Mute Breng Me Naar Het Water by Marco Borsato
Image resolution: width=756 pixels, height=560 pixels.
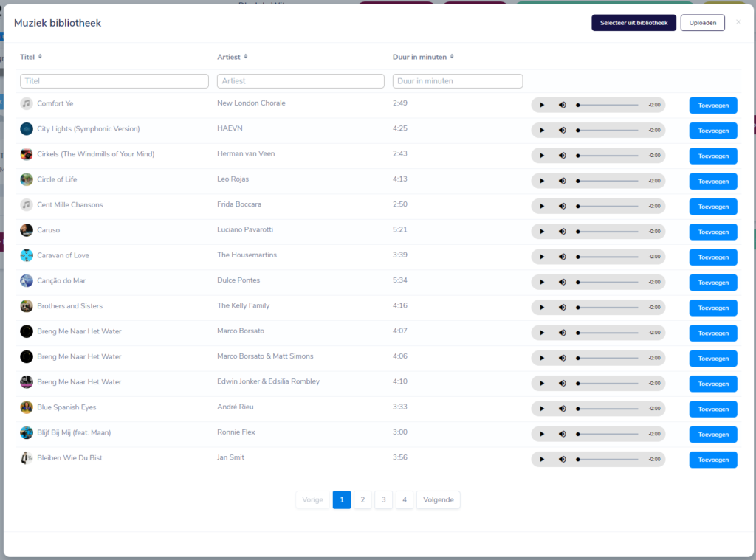coord(562,333)
